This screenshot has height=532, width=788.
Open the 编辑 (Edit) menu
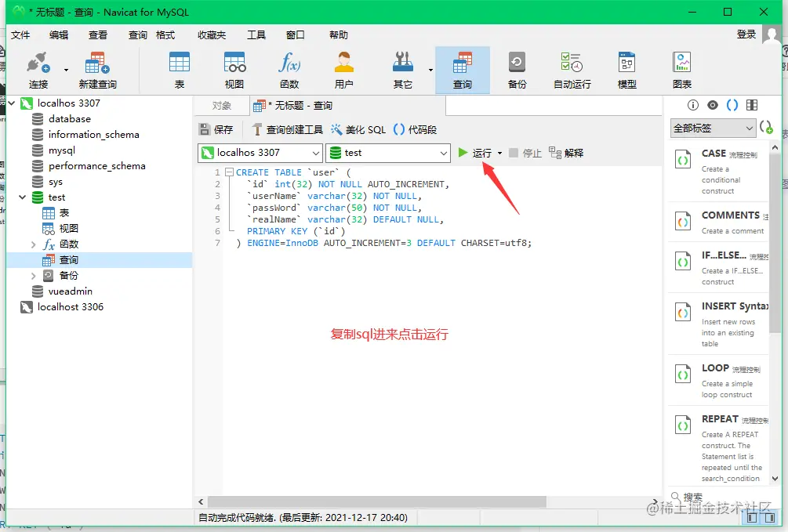[x=59, y=34]
